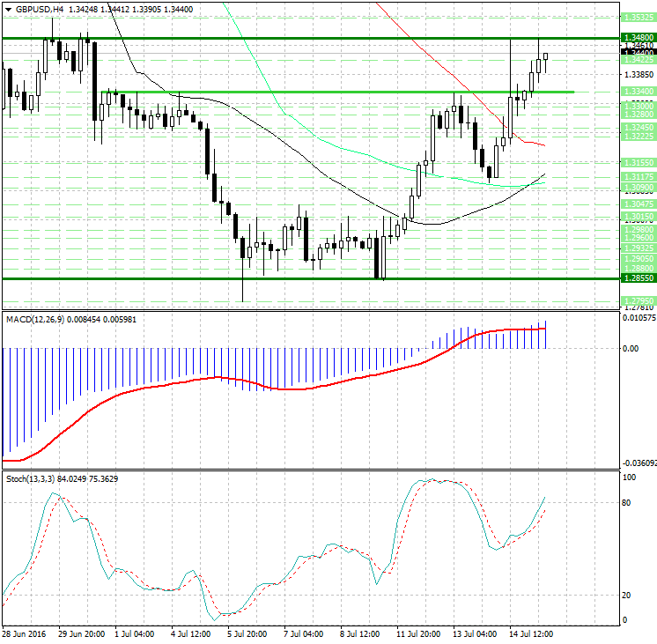The width and height of the screenshot is (657, 644).
Task: Select the 1.33400 price level label
Action: click(x=639, y=92)
